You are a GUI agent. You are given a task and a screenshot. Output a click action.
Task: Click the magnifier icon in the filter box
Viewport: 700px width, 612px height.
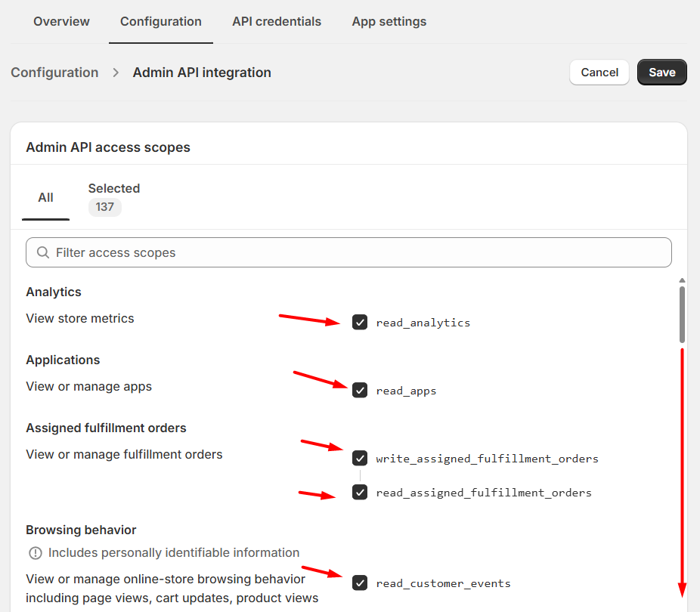point(43,252)
